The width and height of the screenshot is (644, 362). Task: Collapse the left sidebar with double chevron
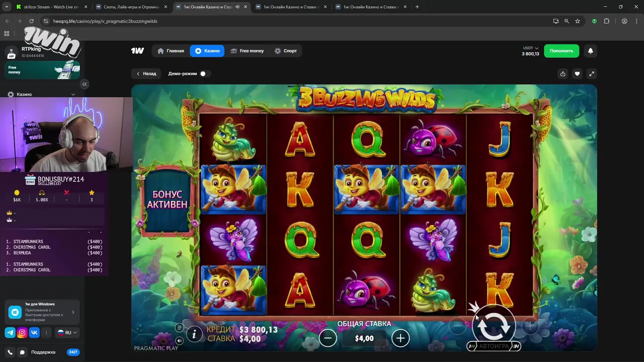click(x=85, y=84)
